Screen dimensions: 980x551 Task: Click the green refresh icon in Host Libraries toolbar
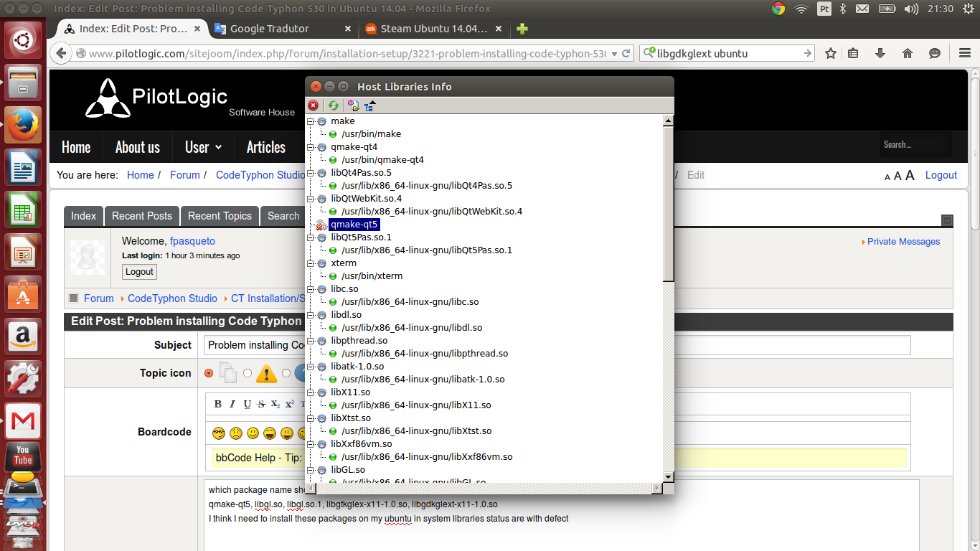334,105
